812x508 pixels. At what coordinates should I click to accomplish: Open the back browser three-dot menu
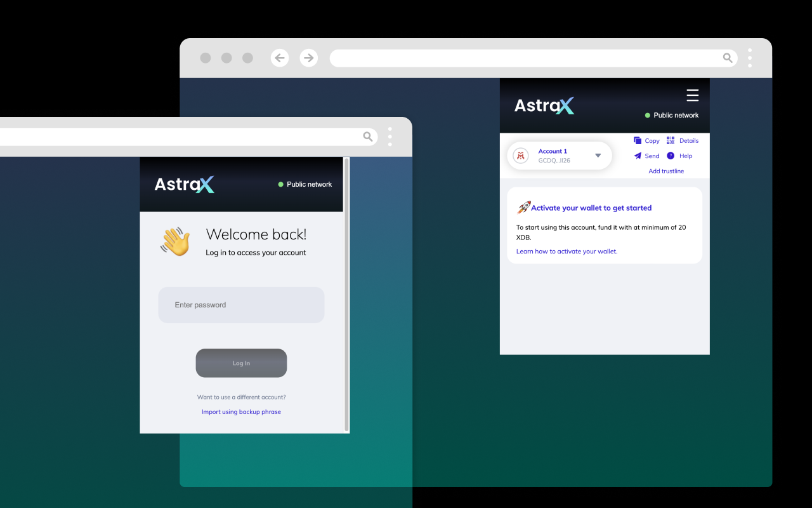point(750,58)
